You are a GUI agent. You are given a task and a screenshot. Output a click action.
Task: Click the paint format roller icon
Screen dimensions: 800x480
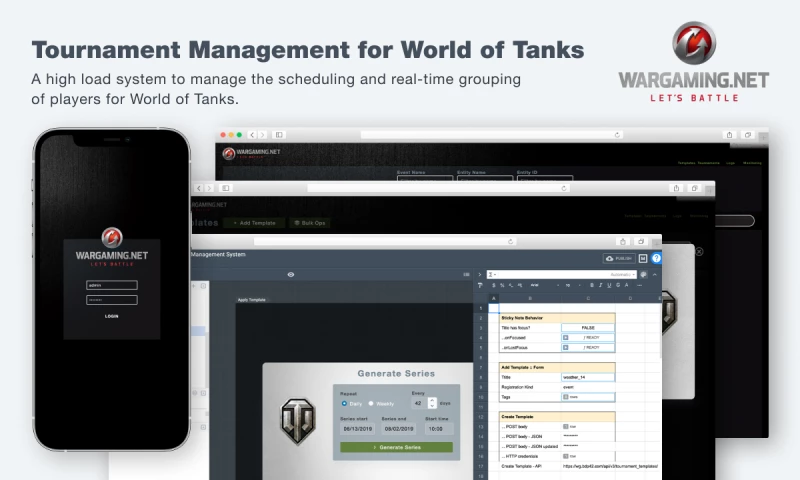[480, 285]
